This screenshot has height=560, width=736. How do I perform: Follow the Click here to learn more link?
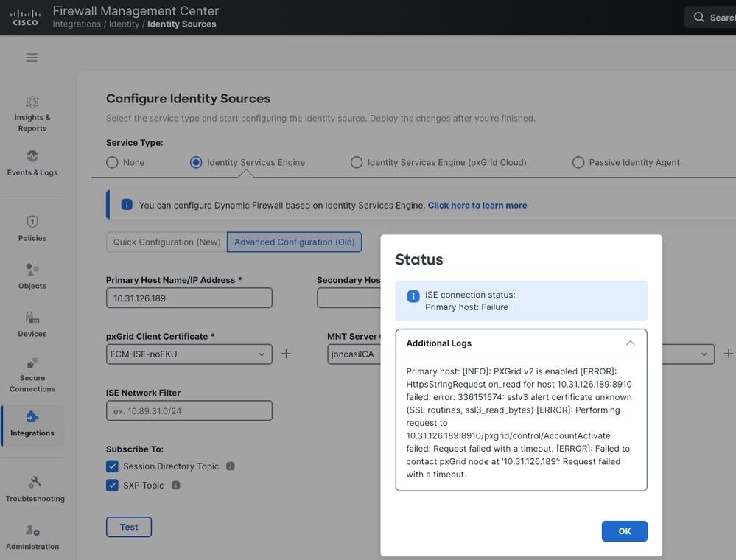pos(477,205)
